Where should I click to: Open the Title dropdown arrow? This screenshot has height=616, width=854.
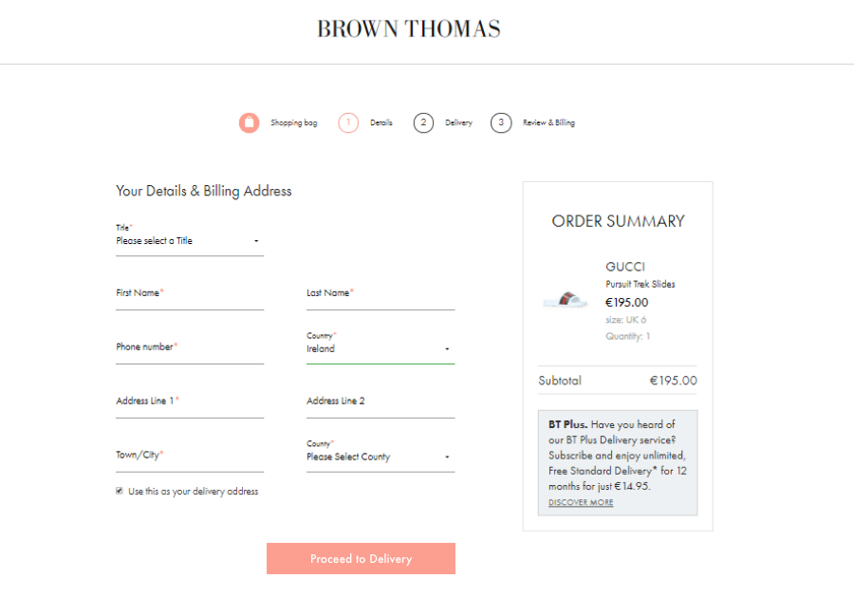pos(255,241)
